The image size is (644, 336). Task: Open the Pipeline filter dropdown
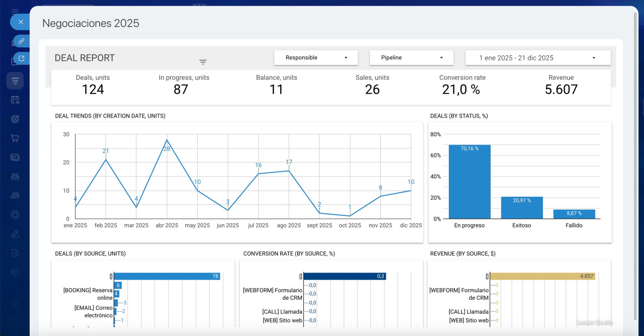pyautogui.click(x=412, y=58)
